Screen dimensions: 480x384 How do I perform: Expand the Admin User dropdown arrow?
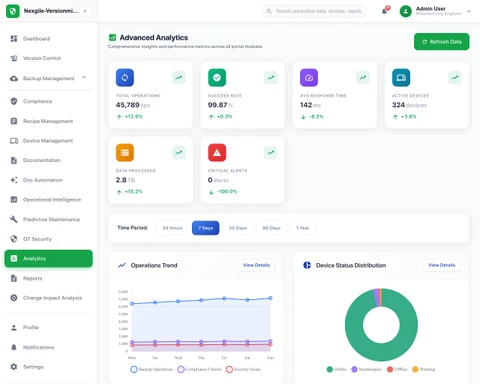[469, 11]
